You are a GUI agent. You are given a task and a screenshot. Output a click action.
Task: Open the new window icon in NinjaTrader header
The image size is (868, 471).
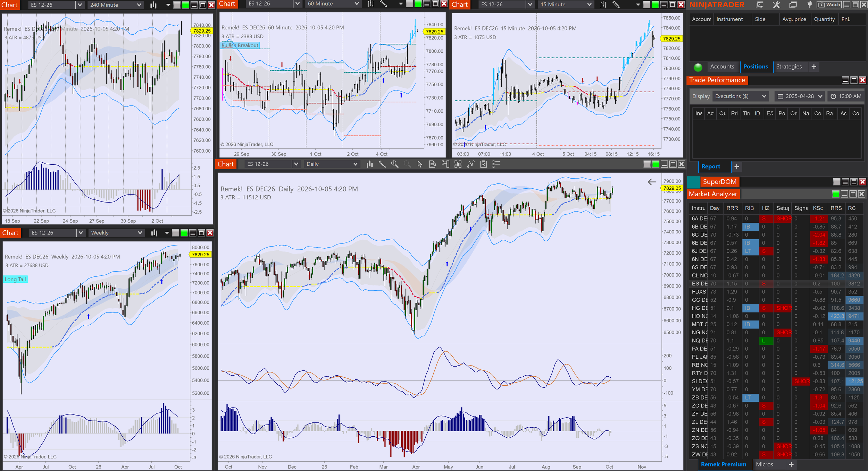coord(760,5)
